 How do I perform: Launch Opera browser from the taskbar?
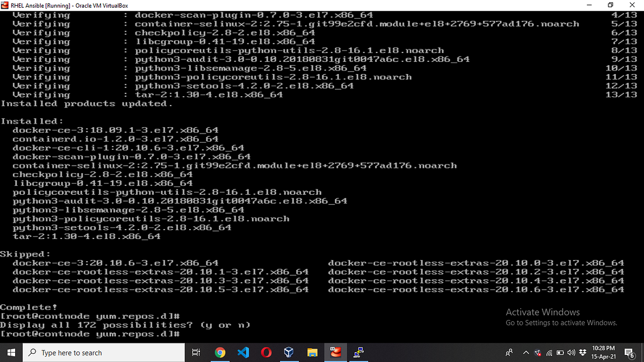click(x=265, y=352)
